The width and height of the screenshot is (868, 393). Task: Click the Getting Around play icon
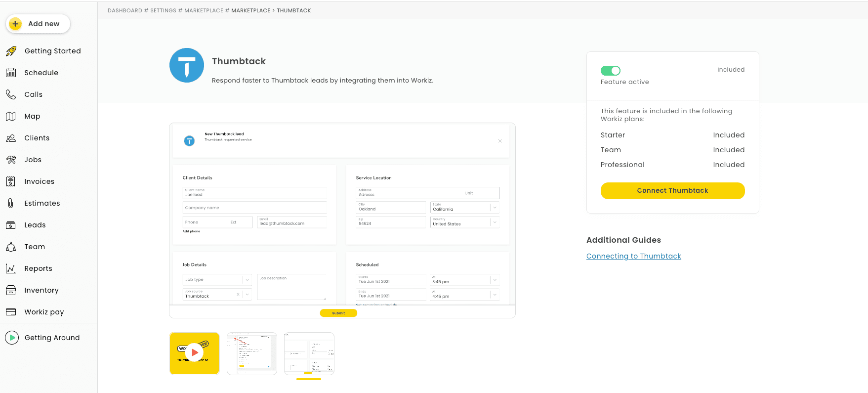coord(12,338)
